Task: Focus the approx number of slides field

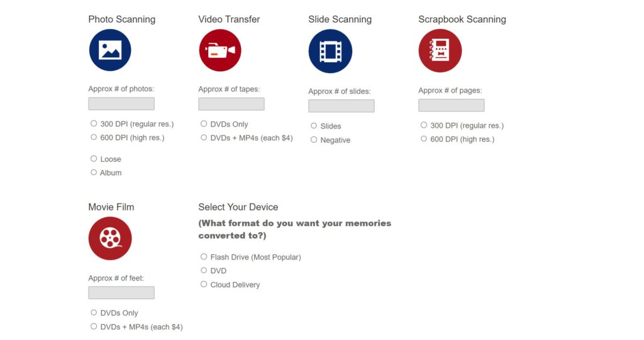Action: pos(341,106)
